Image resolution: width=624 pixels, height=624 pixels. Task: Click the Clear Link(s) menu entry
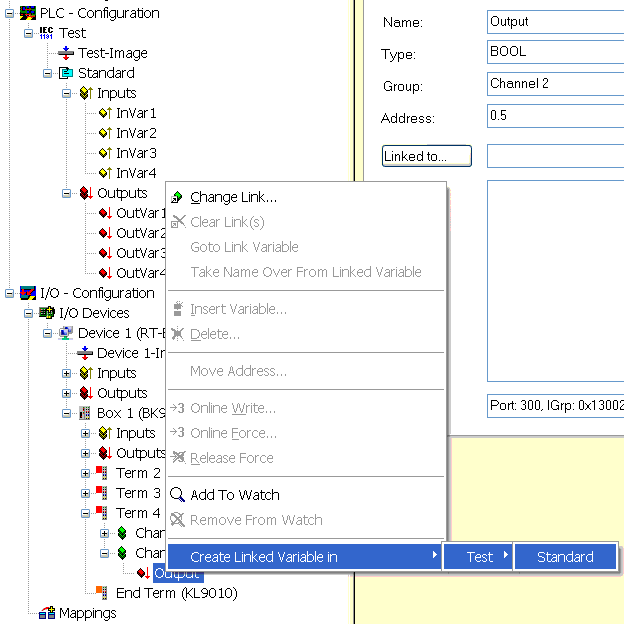click(x=306, y=222)
